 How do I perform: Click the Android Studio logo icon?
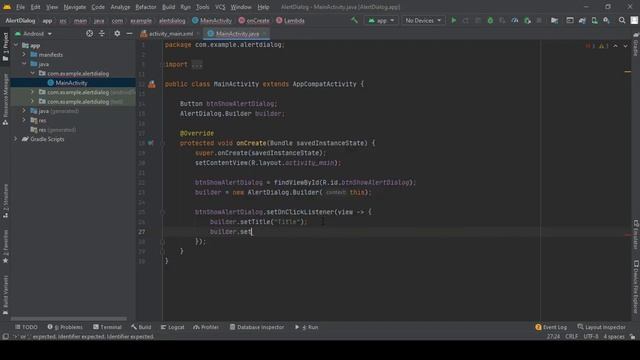click(7, 7)
